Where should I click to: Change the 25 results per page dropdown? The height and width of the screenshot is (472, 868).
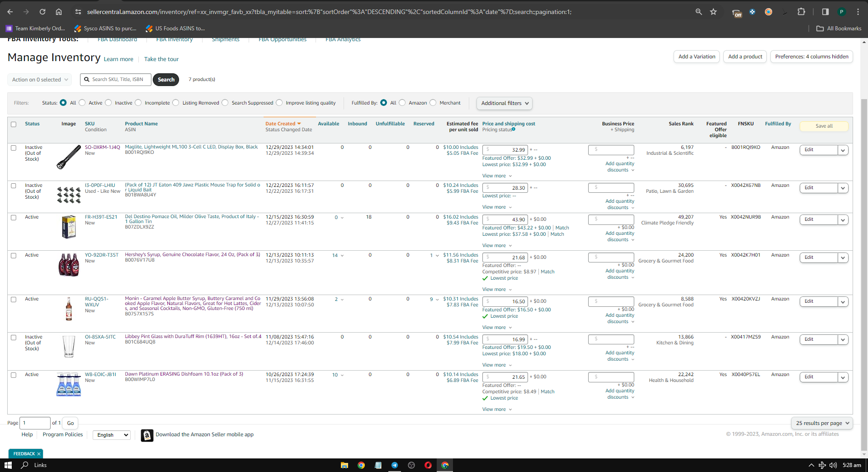click(x=822, y=423)
